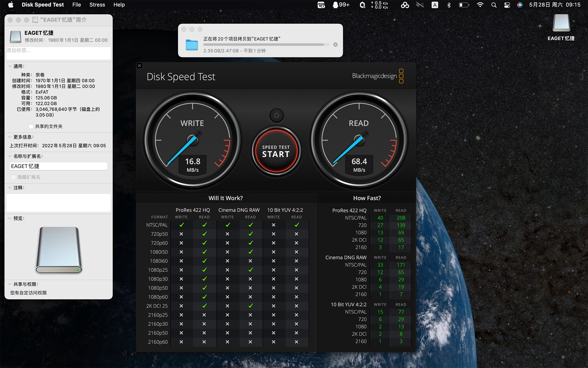This screenshot has height=368, width=588.
Task: Collapse the 注释 section
Action: pyautogui.click(x=10, y=188)
